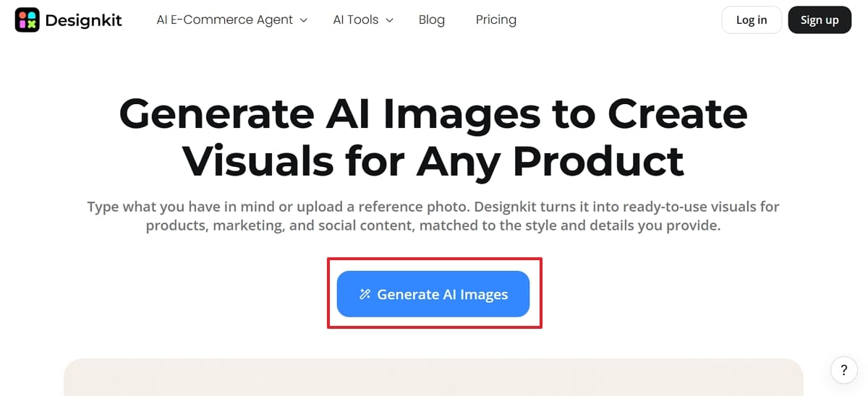Open the help question mark bubble
This screenshot has width=868, height=396.
(x=843, y=370)
